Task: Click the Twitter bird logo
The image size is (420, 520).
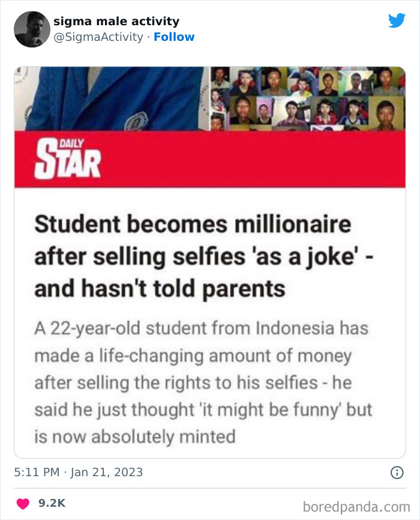Action: [397, 21]
